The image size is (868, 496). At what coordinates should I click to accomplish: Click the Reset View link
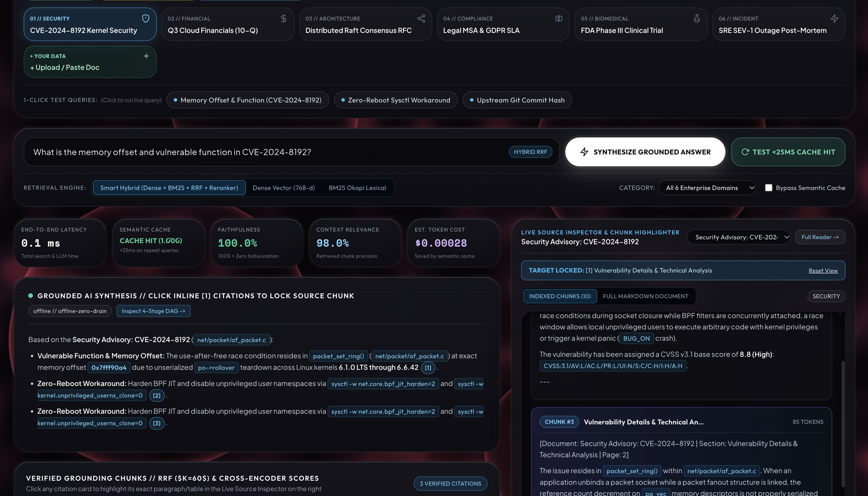pos(823,271)
